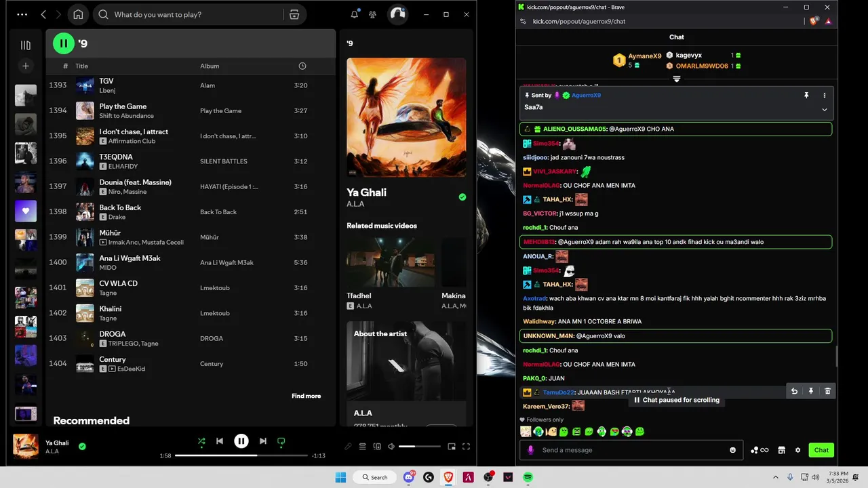The image size is (868, 488).
Task: Toggle shuffle in the player bar
Action: (x=201, y=441)
